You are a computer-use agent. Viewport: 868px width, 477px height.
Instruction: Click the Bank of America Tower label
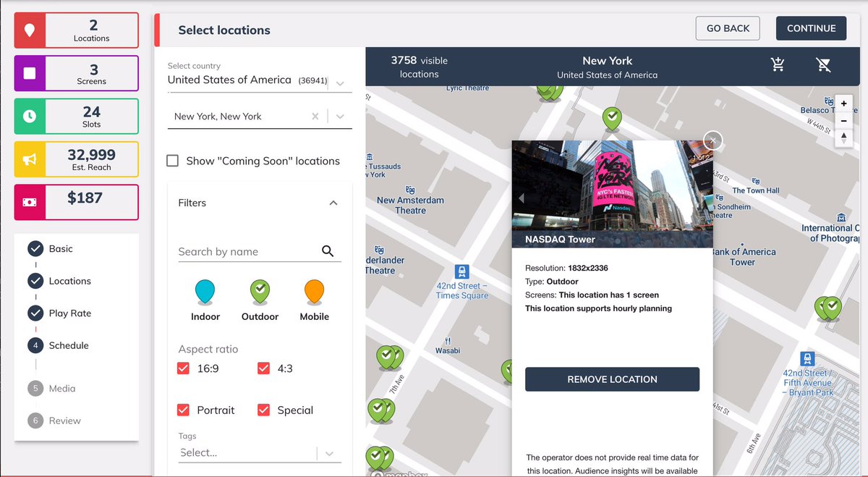(744, 257)
